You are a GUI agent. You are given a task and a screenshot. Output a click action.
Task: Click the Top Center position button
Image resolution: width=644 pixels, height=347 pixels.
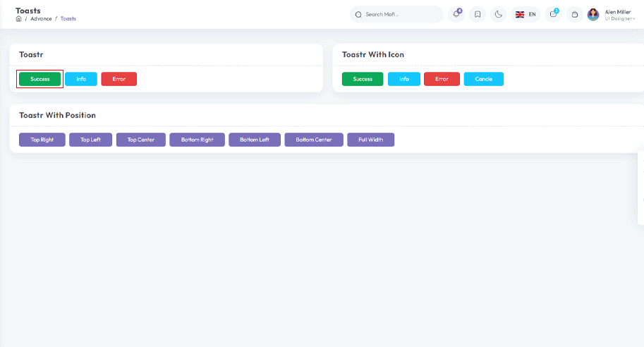coord(140,140)
